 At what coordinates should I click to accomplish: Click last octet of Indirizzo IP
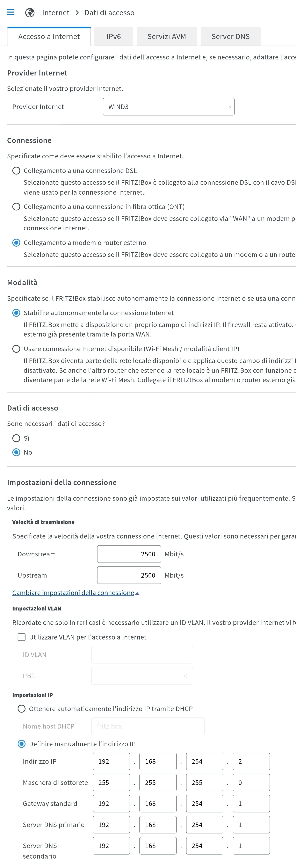tap(251, 761)
